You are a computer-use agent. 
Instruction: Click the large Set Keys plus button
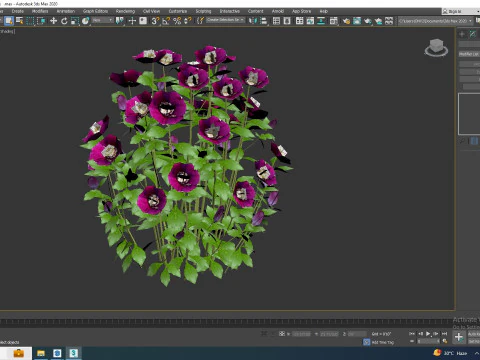459,337
